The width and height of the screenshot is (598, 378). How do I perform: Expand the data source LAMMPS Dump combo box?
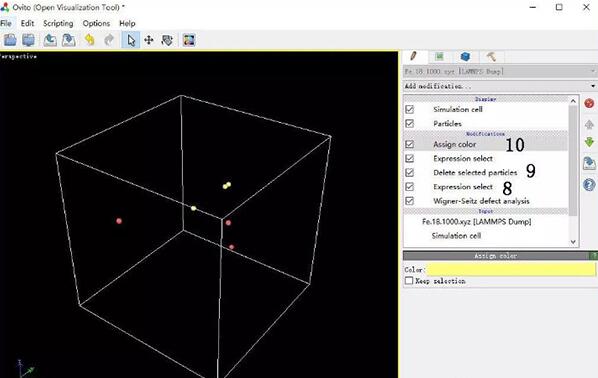coord(500,71)
